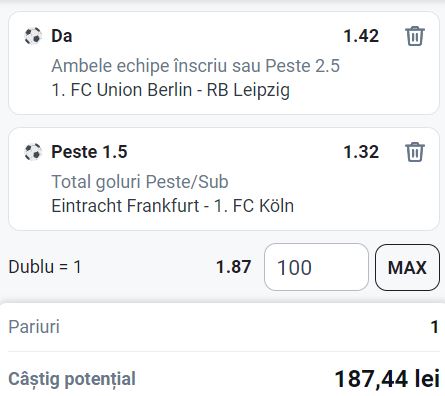This screenshot has width=445, height=396.
Task: Click the 187,44 lei potential winnings amount
Action: pos(387,379)
